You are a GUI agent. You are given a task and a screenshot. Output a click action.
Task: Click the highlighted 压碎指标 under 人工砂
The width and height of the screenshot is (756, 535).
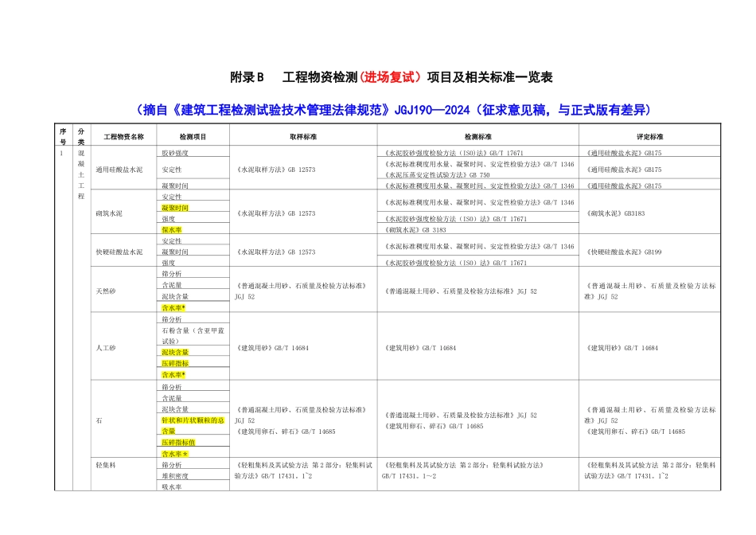click(x=175, y=363)
